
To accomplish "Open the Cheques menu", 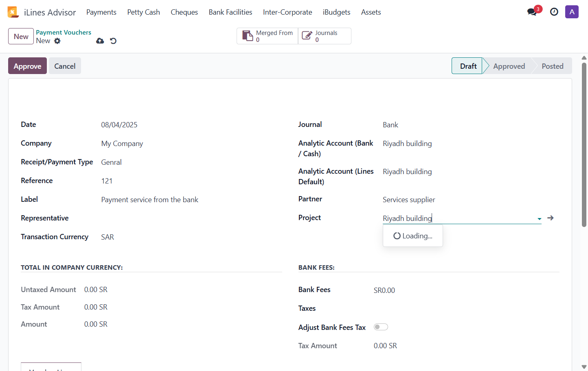I will (184, 12).
